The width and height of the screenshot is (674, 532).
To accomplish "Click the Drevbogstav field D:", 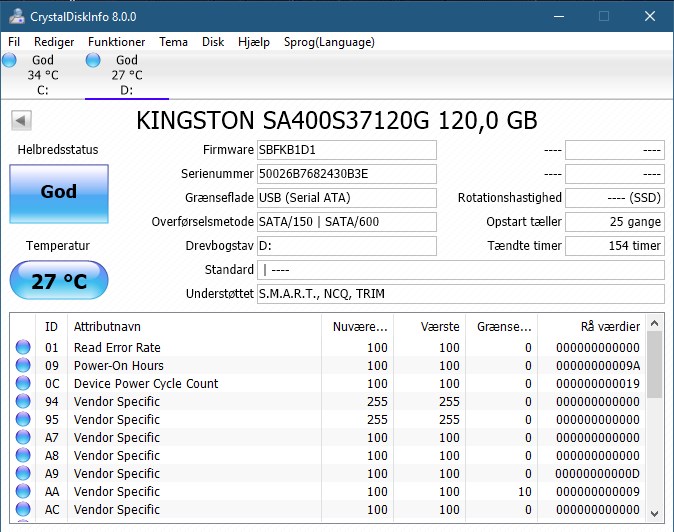I will tap(347, 246).
